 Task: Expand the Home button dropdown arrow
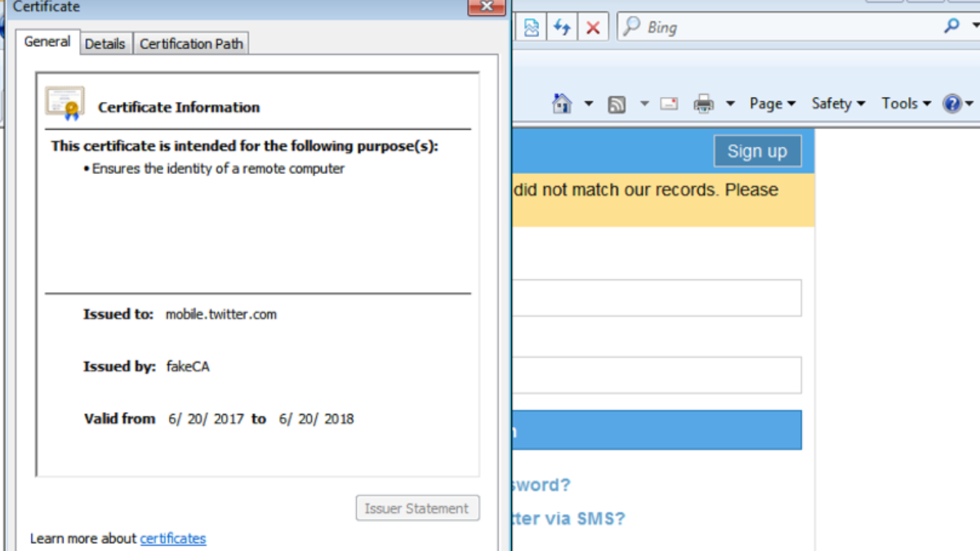coord(589,104)
